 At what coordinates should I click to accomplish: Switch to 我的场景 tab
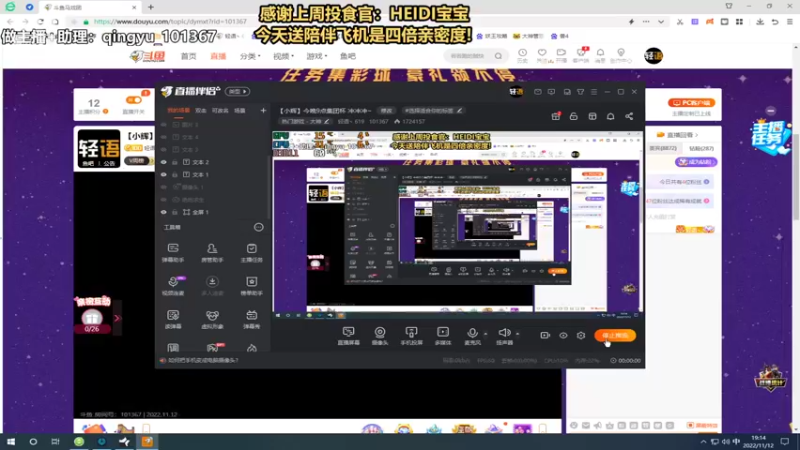pos(179,110)
